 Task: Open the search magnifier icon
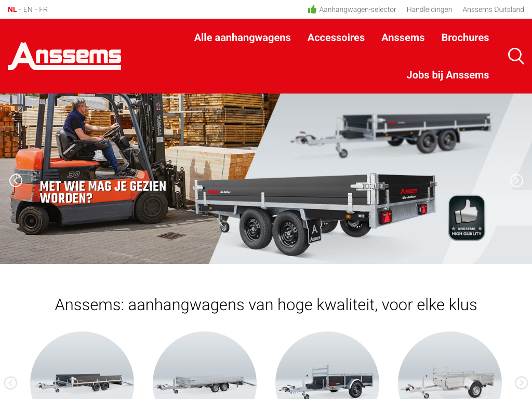coord(516,56)
